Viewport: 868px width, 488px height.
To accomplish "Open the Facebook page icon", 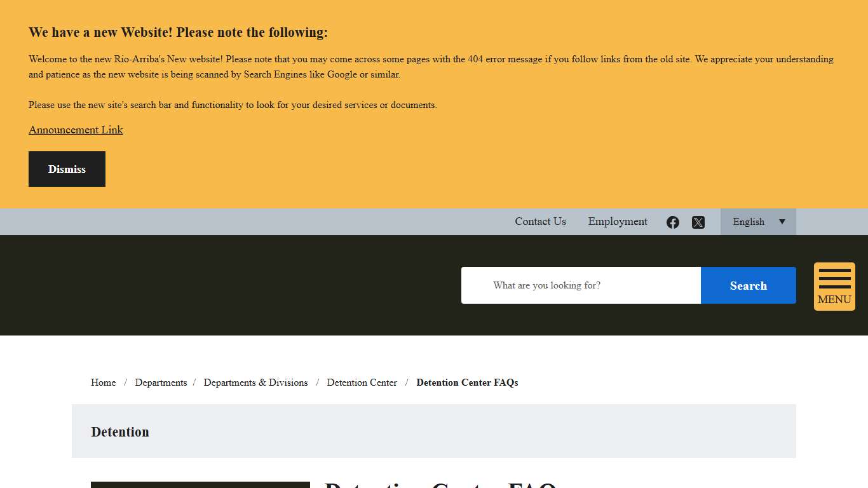I will pyautogui.click(x=673, y=222).
